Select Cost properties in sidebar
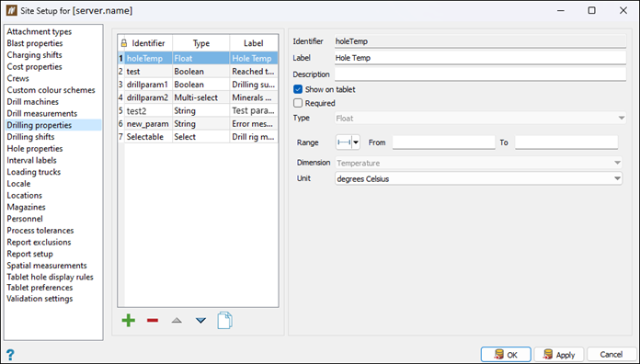Screen dimensions: 640x364 coord(34,66)
